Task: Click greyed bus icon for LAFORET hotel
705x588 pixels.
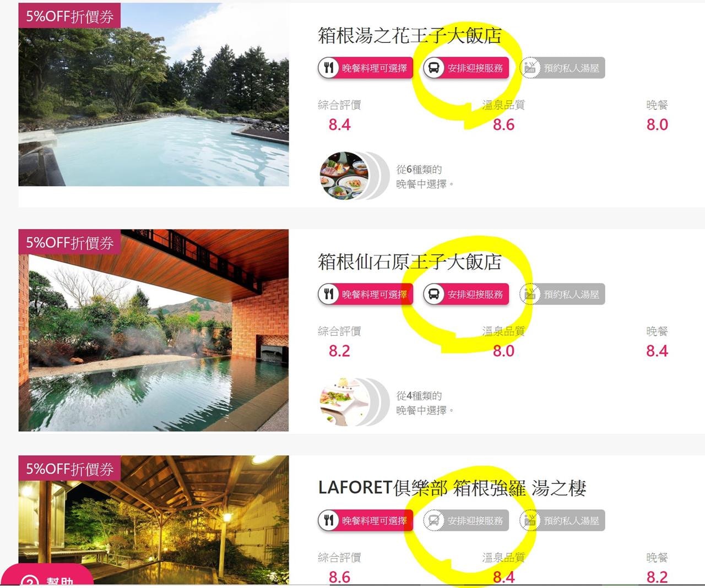Action: pos(434,520)
